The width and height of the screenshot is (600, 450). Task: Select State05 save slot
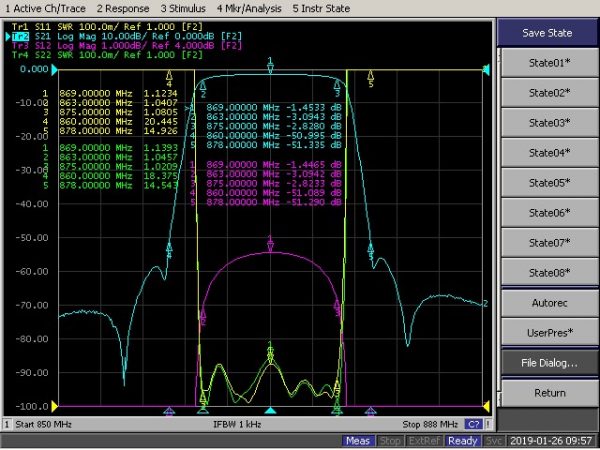coord(549,183)
